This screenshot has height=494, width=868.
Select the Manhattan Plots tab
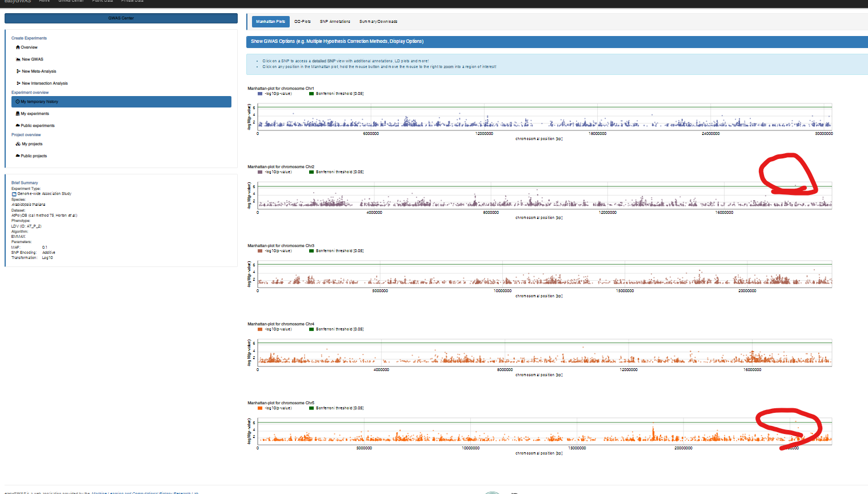point(270,22)
